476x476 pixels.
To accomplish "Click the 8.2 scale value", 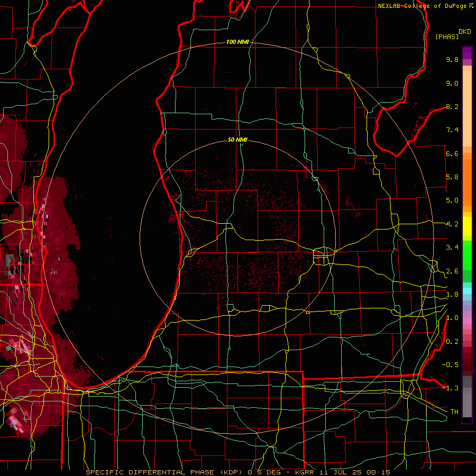I will 452,106.
